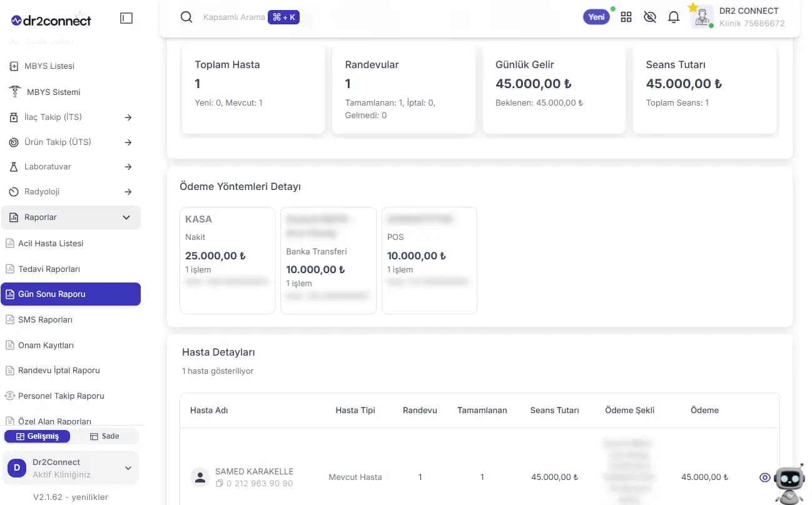Toggle the hide-values crossed eye icon
The height and width of the screenshot is (505, 812).
coord(650,17)
